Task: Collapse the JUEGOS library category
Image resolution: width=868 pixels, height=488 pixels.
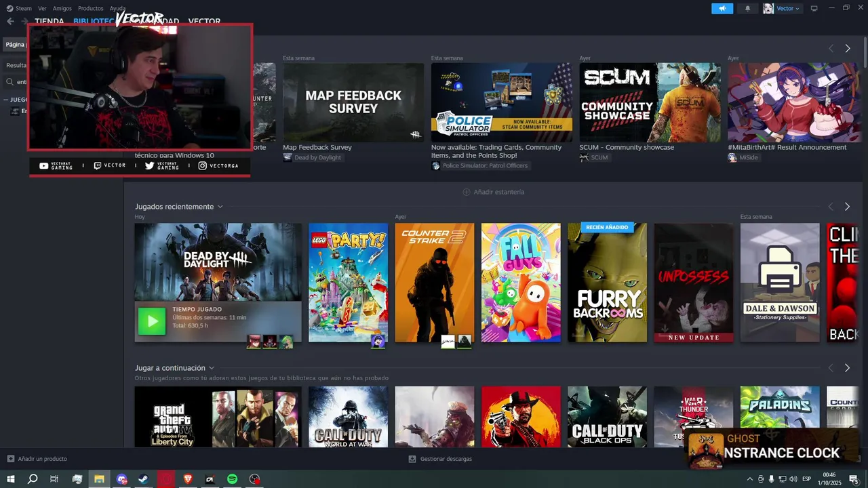Action: point(5,100)
